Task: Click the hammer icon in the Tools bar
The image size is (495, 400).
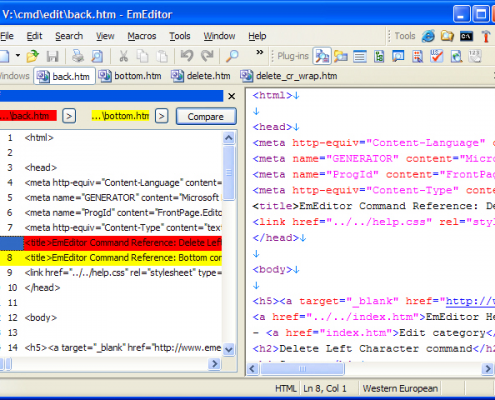Action: coord(486,36)
